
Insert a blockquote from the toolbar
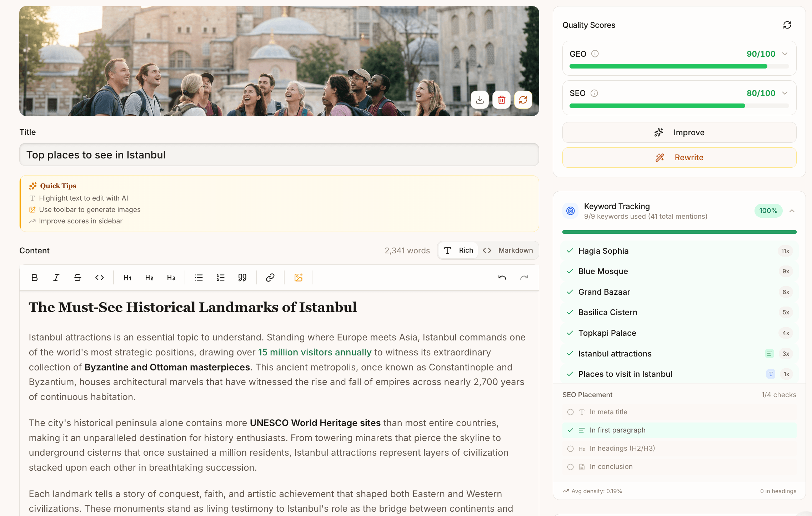(x=242, y=277)
